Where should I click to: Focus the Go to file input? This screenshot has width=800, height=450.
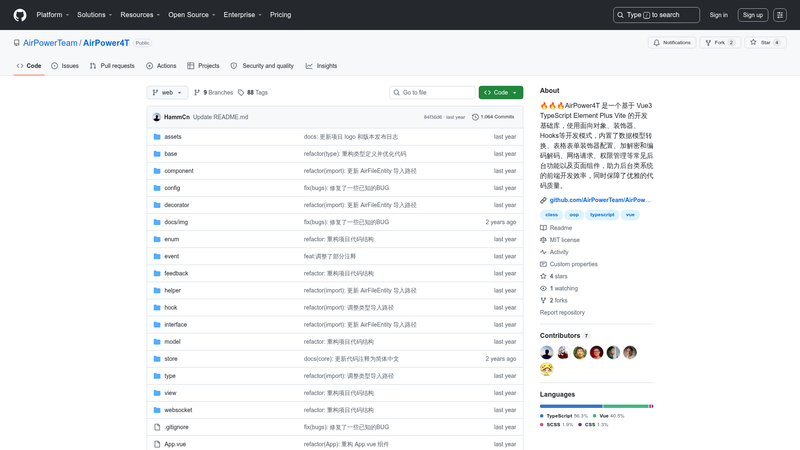(x=432, y=92)
